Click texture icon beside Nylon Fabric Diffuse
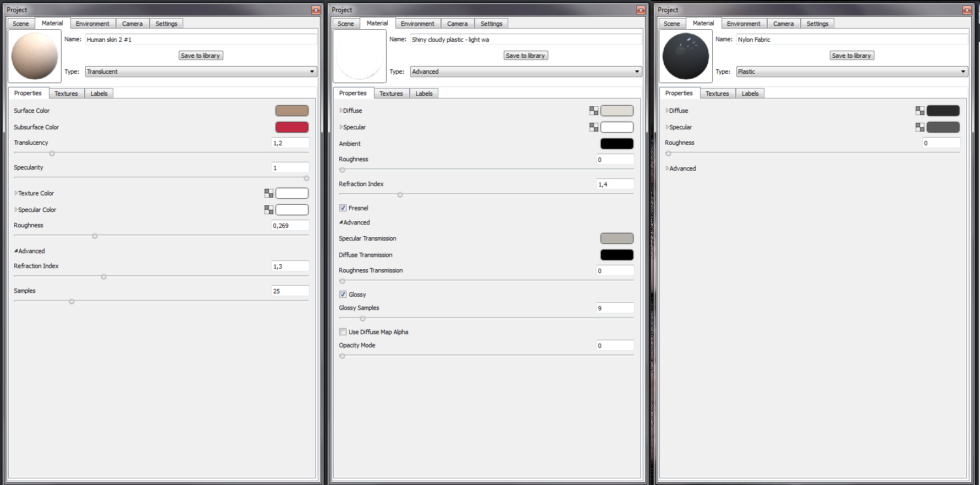980x485 pixels. [x=920, y=111]
